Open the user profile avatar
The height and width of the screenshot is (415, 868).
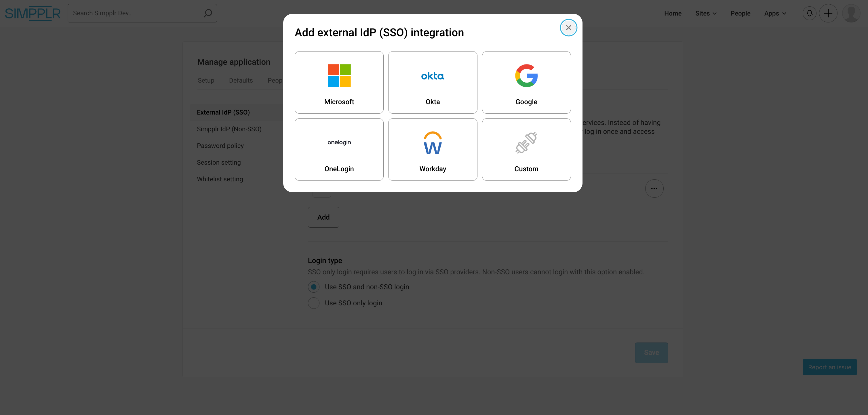point(851,14)
